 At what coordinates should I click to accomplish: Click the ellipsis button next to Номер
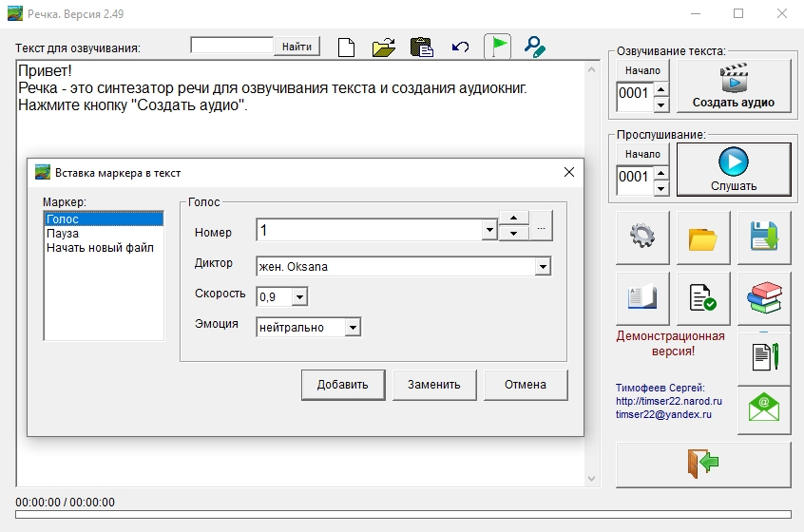[x=541, y=226]
